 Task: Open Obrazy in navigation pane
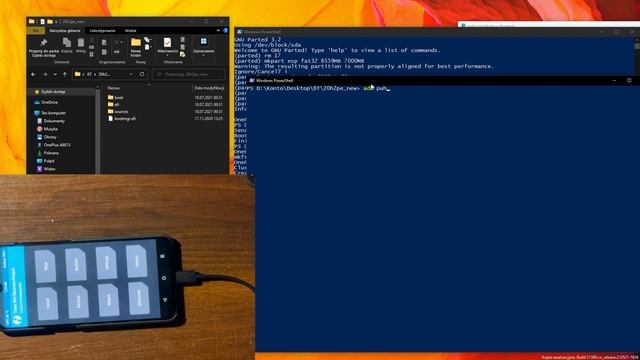50,137
